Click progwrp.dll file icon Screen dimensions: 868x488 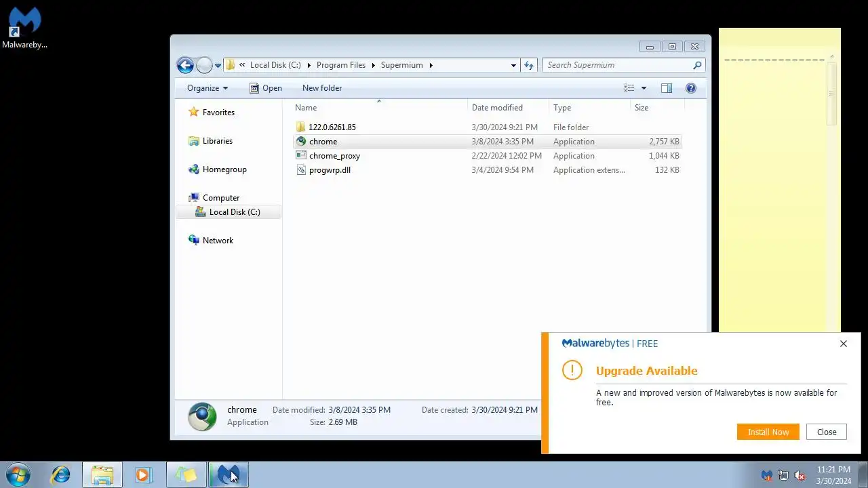pyautogui.click(x=301, y=169)
